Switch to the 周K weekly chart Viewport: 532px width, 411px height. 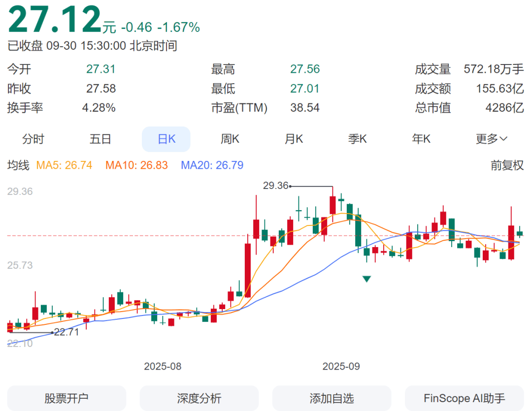230,139
